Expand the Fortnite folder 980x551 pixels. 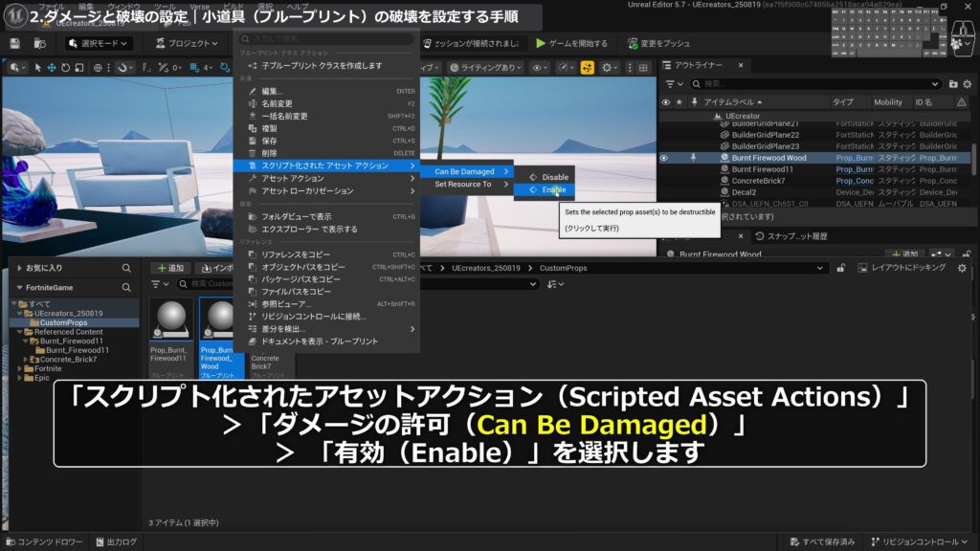pyautogui.click(x=20, y=368)
